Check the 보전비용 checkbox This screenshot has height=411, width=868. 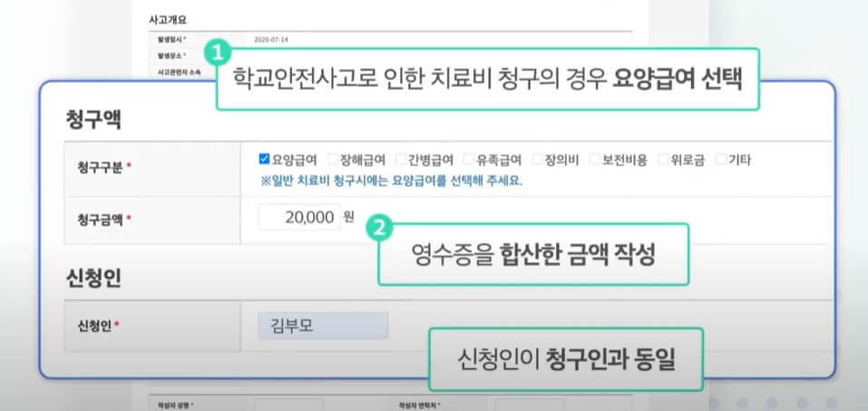(x=594, y=160)
